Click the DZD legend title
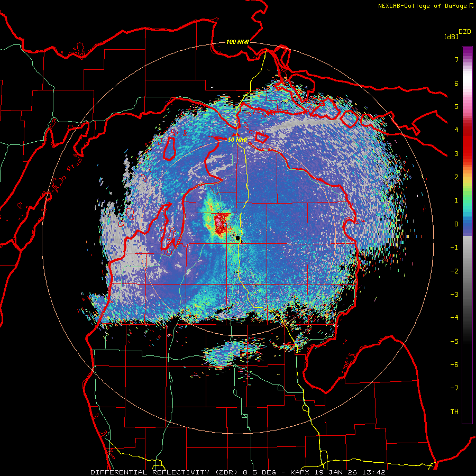Viewport: 476px width, 476px height. (465, 32)
